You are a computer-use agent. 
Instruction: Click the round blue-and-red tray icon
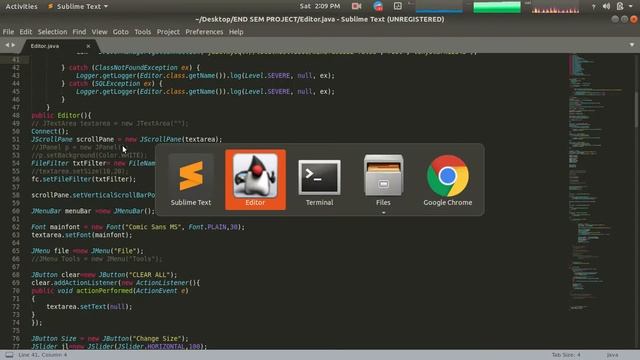pos(378,6)
